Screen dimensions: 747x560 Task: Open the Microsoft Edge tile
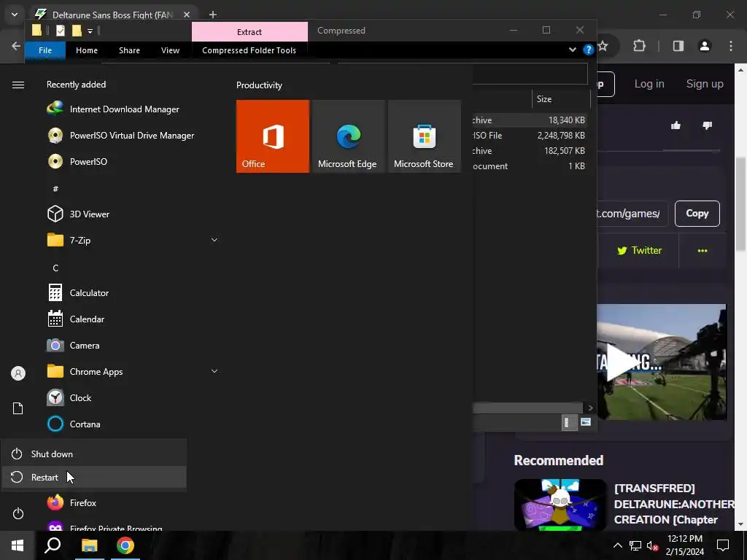click(x=348, y=136)
